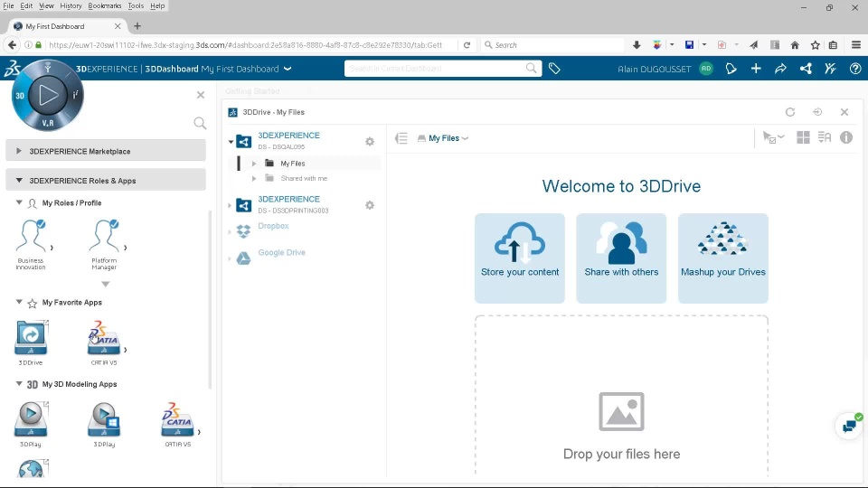
Task: Click the user avatar badge
Action: pyautogui.click(x=706, y=69)
